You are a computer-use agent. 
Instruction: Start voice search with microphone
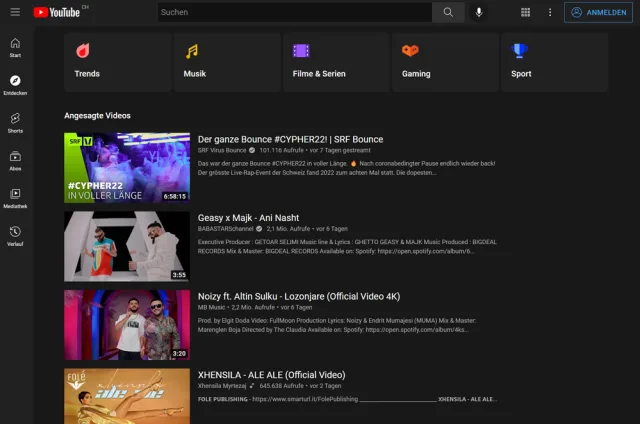coord(479,12)
